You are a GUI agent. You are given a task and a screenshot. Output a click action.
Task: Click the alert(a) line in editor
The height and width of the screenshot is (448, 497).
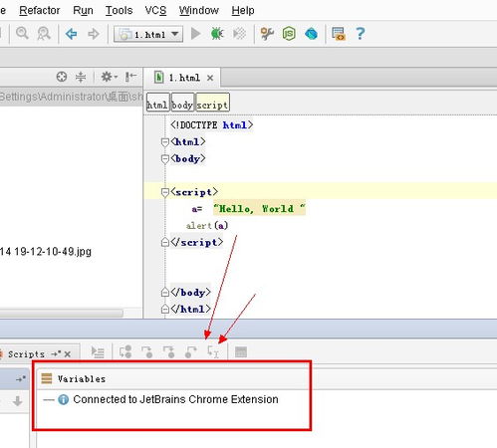click(x=207, y=226)
